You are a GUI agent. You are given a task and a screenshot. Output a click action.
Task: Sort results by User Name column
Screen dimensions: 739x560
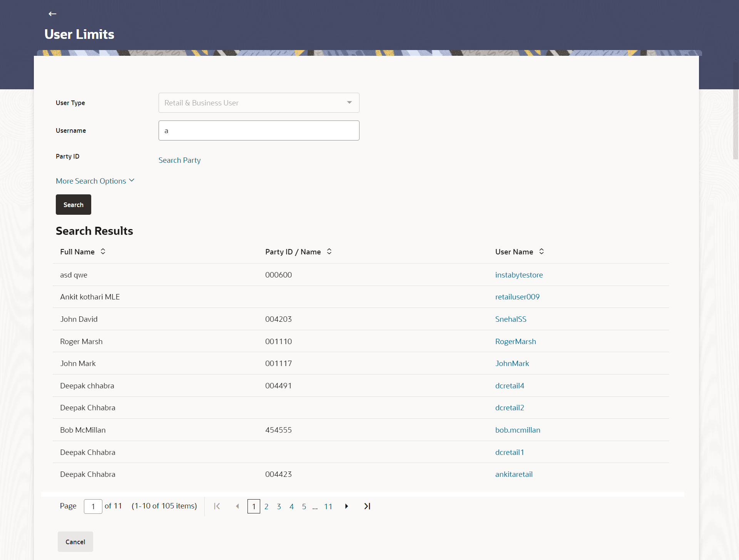point(541,252)
